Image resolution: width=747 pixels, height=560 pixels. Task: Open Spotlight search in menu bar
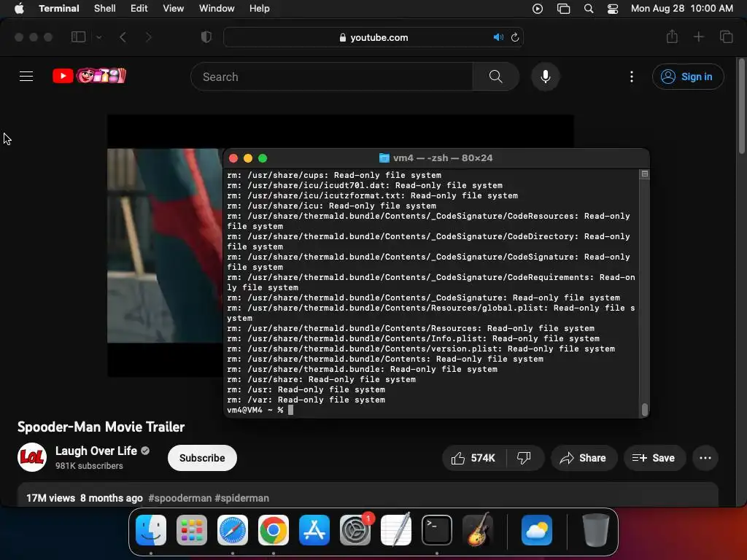click(589, 9)
